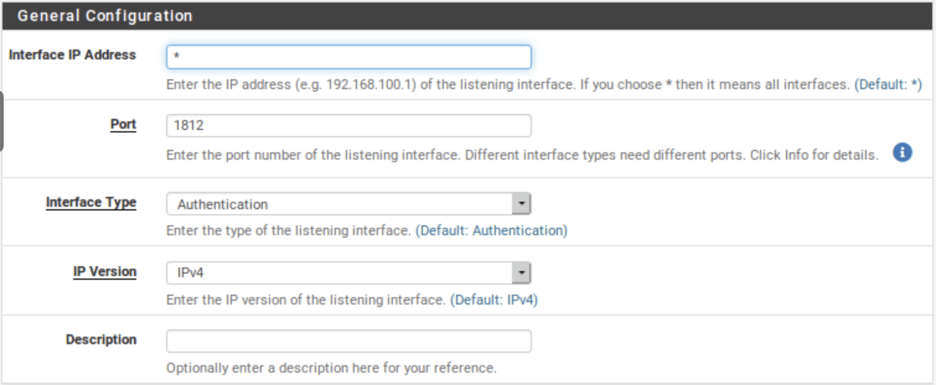936x385 pixels.
Task: Click the underlined Interface Type label
Action: tap(91, 202)
